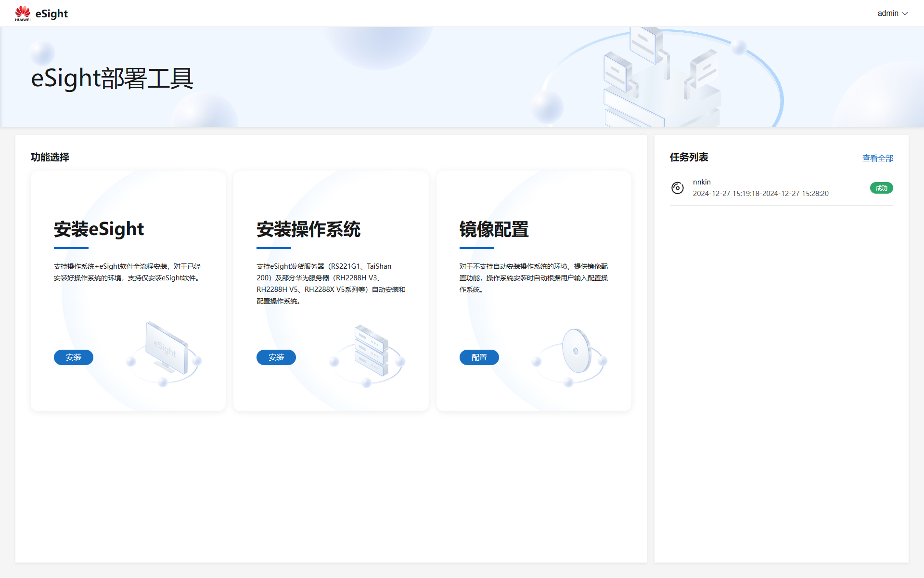Click the chevron next to admin
Screen dimensions: 924x578
pos(905,13)
